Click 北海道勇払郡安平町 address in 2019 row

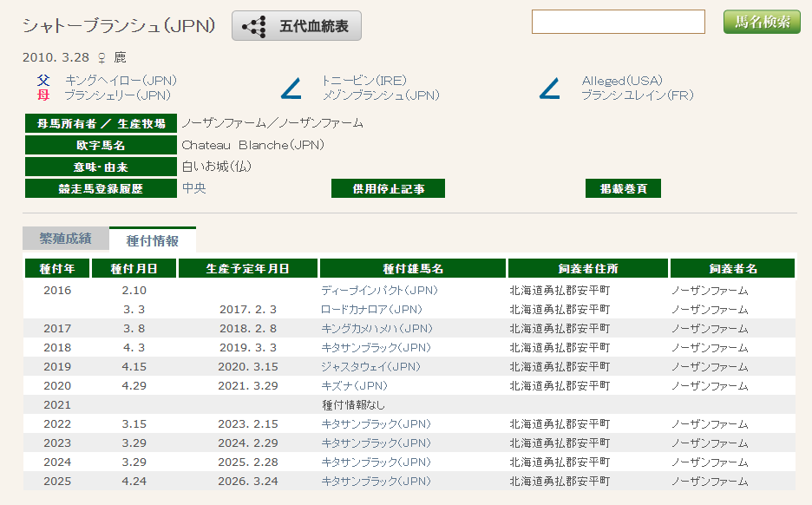(560, 367)
